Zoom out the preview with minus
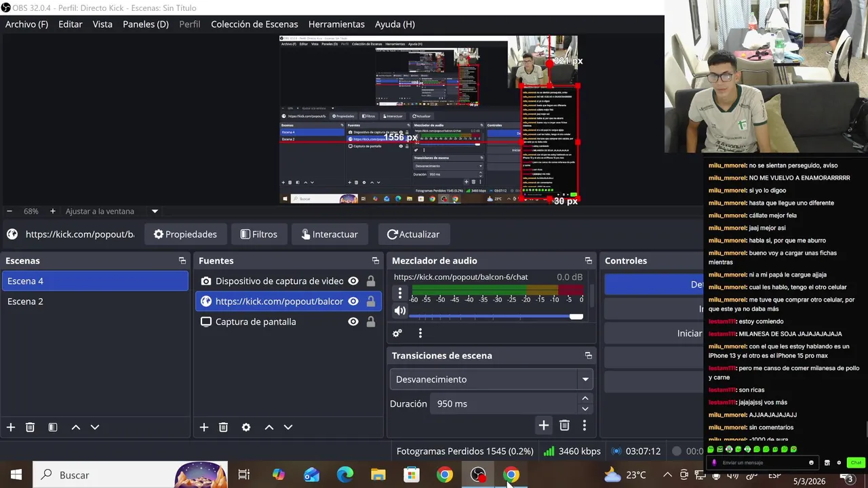This screenshot has height=488, width=868. pyautogui.click(x=9, y=211)
